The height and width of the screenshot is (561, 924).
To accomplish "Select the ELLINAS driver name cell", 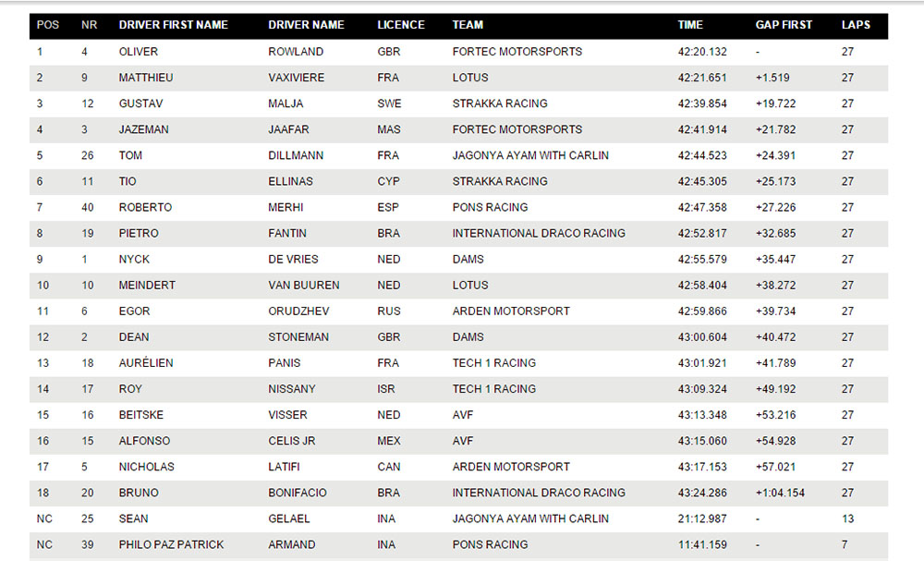I will pos(290,181).
